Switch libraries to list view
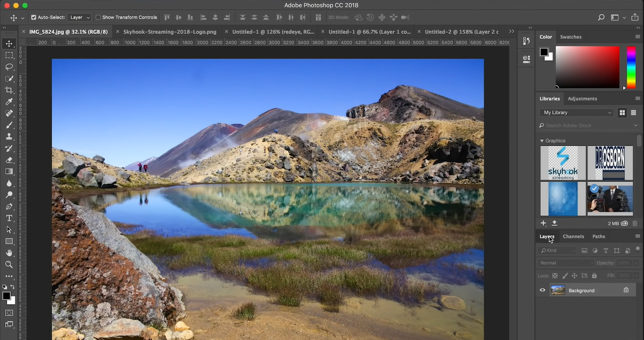644x340 pixels. 633,113
